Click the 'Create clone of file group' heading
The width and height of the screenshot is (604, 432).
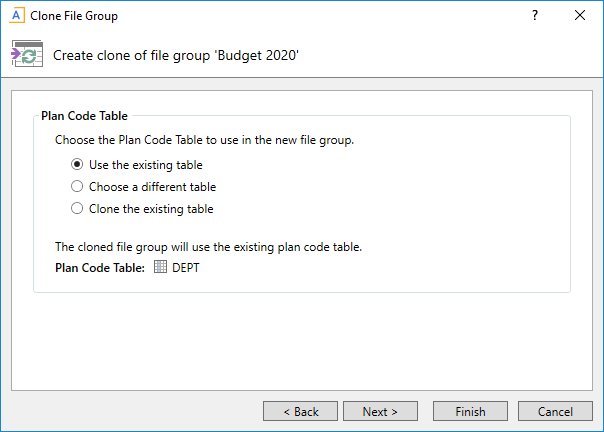tap(176, 55)
